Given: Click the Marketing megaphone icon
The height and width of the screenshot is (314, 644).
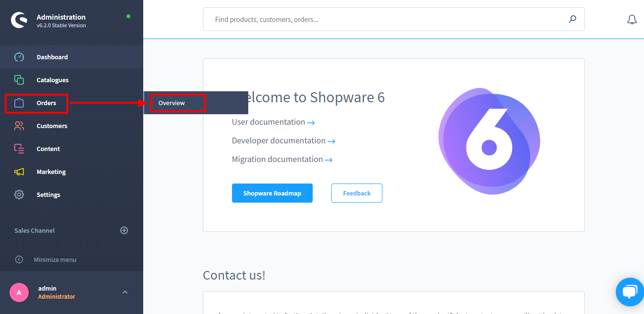Looking at the screenshot, I should tap(19, 172).
